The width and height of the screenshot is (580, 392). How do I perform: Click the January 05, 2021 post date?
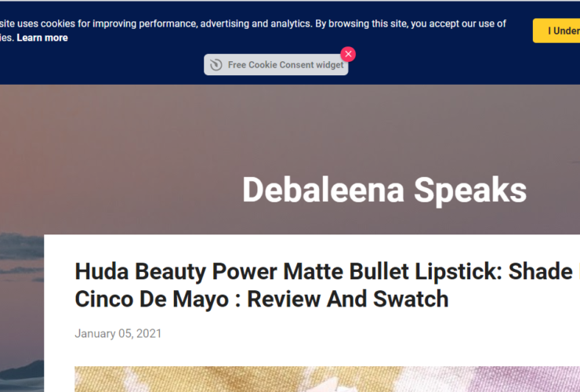(118, 333)
